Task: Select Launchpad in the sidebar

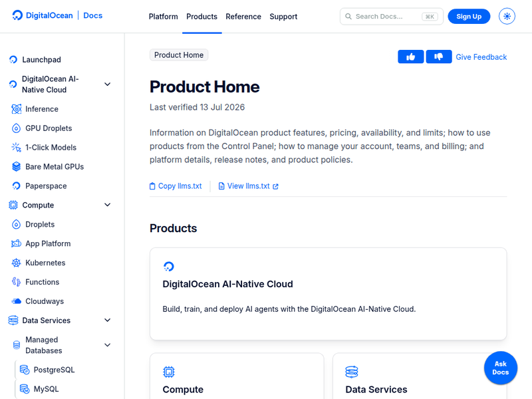Action: click(x=41, y=60)
